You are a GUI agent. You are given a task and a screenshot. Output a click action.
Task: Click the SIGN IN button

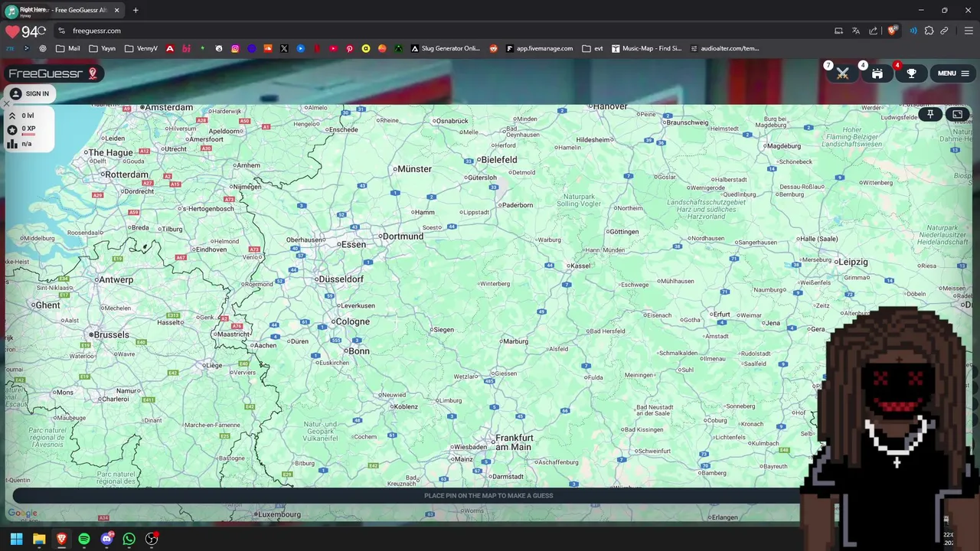coord(29,93)
